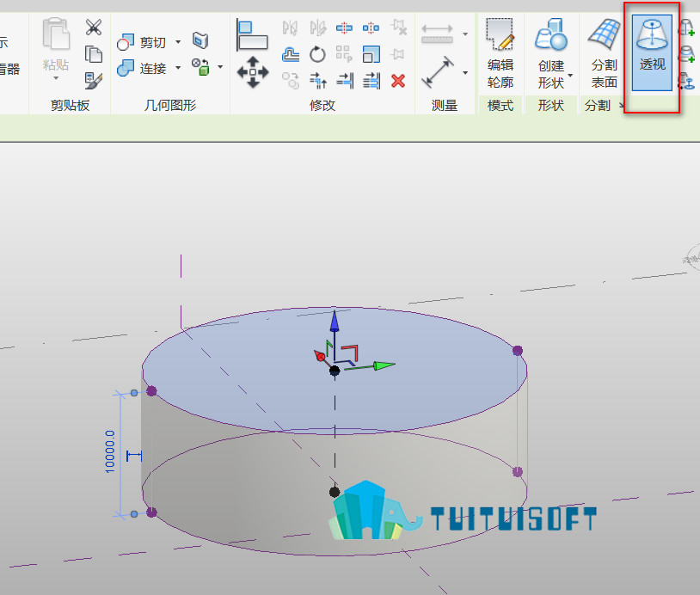
Task: Click the aligned dimension measure icon
Action: pyautogui.click(x=438, y=72)
